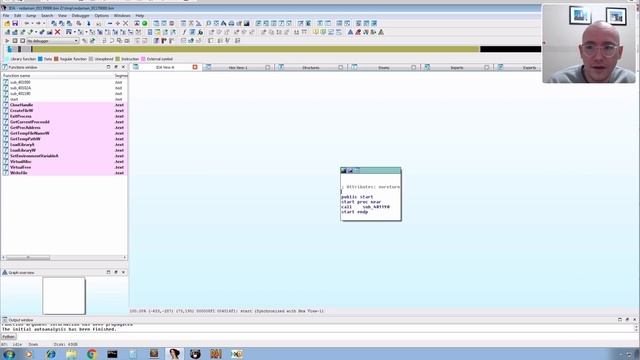Click the Open file toolbar icon
Screen dimensions: 640x360
pos(7,24)
